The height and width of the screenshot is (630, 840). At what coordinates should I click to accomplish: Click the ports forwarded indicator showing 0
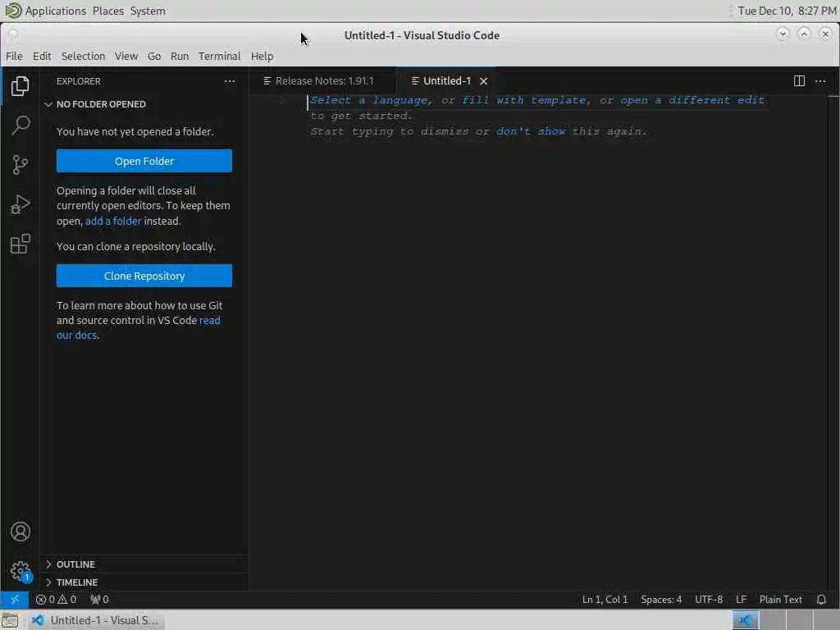tap(99, 600)
